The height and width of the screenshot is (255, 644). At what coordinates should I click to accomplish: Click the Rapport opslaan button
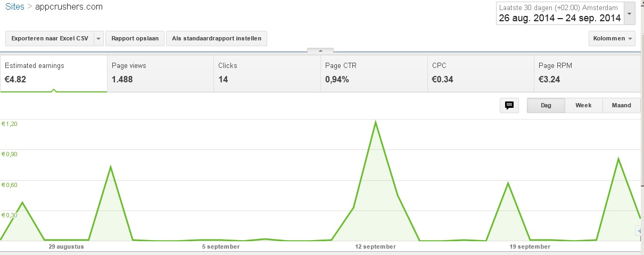coord(135,39)
